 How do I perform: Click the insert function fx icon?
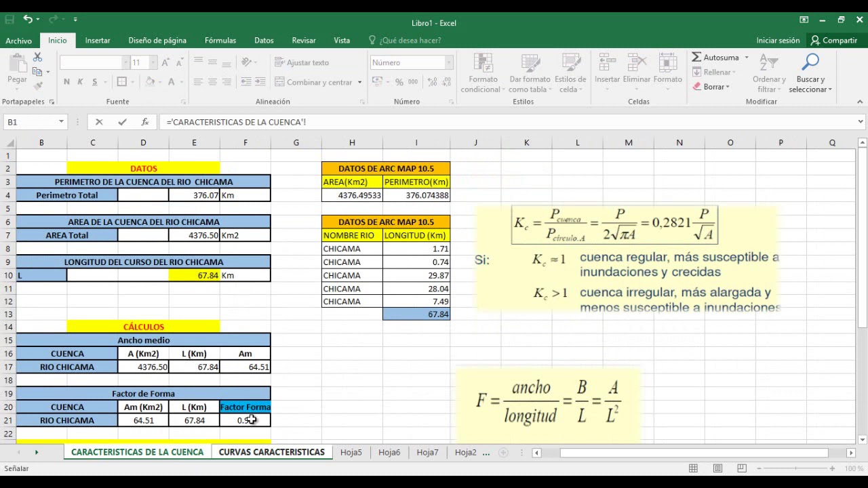(144, 122)
